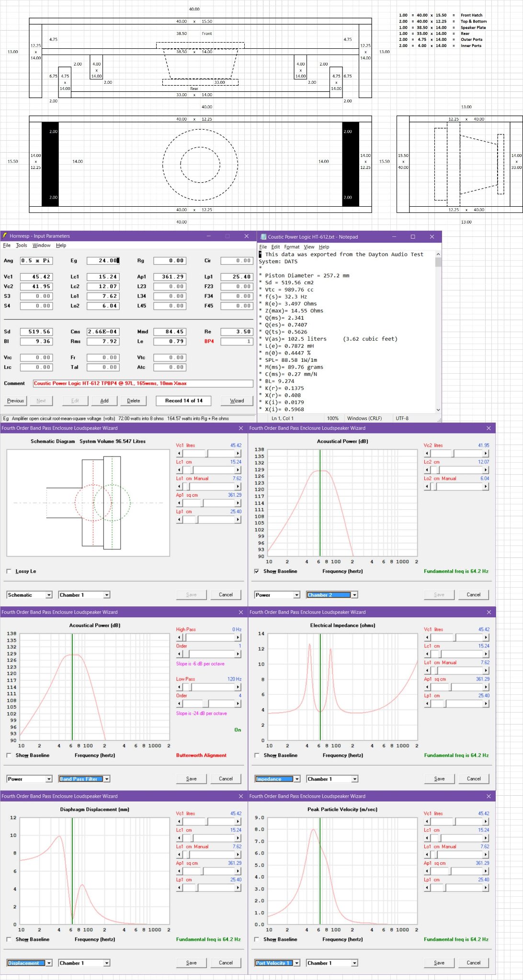This screenshot has width=523, height=980.
Task: Decrease Low Pass Order with left arrow
Action: point(180,703)
